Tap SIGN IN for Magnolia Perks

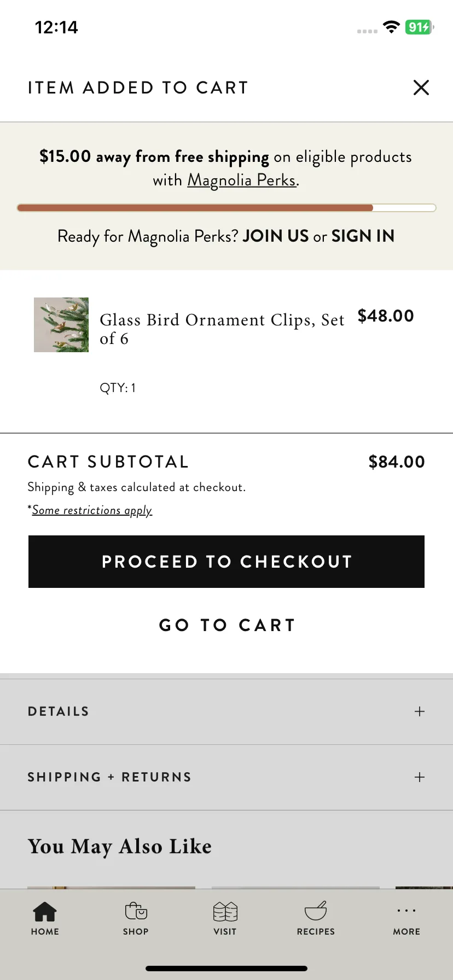coord(363,236)
